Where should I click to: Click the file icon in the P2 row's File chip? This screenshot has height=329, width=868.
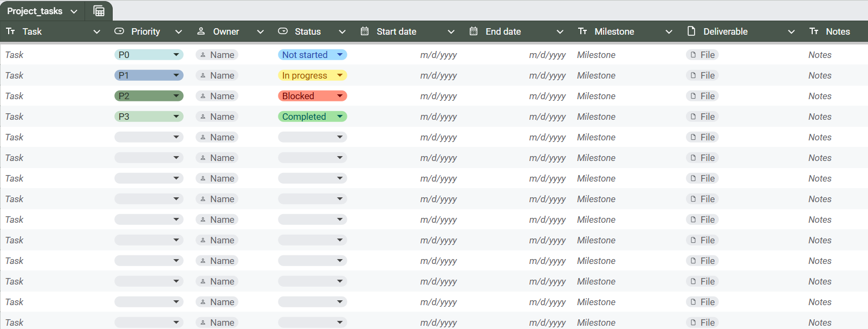[x=693, y=96]
